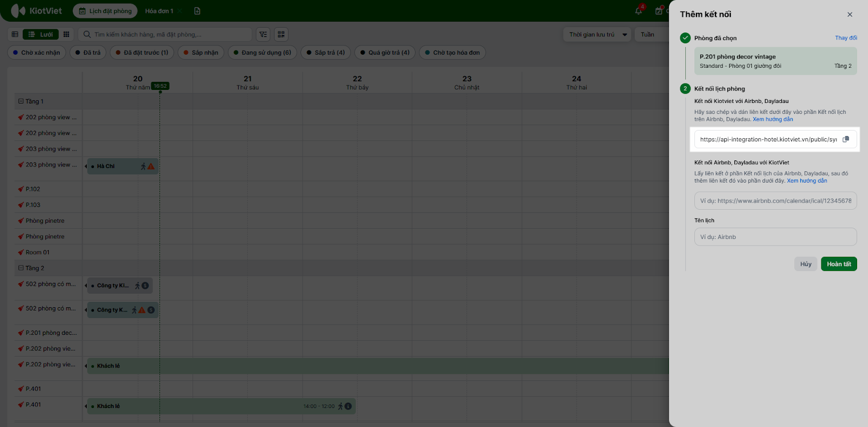Click the Thay đổi link

(x=846, y=38)
